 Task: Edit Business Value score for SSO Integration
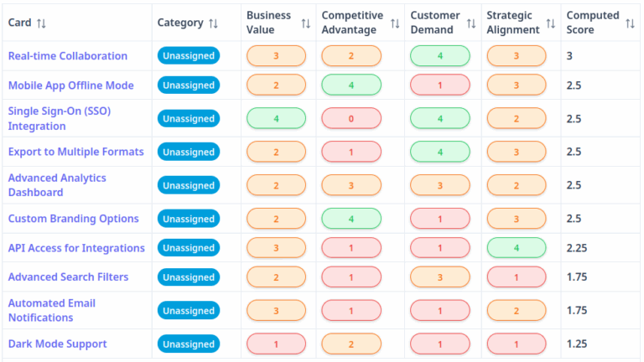click(x=276, y=118)
